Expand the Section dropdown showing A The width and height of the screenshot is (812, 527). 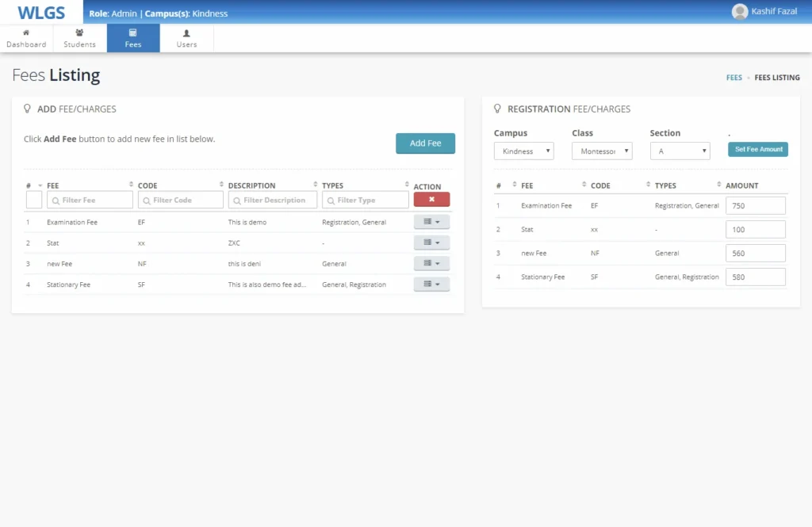[680, 151]
